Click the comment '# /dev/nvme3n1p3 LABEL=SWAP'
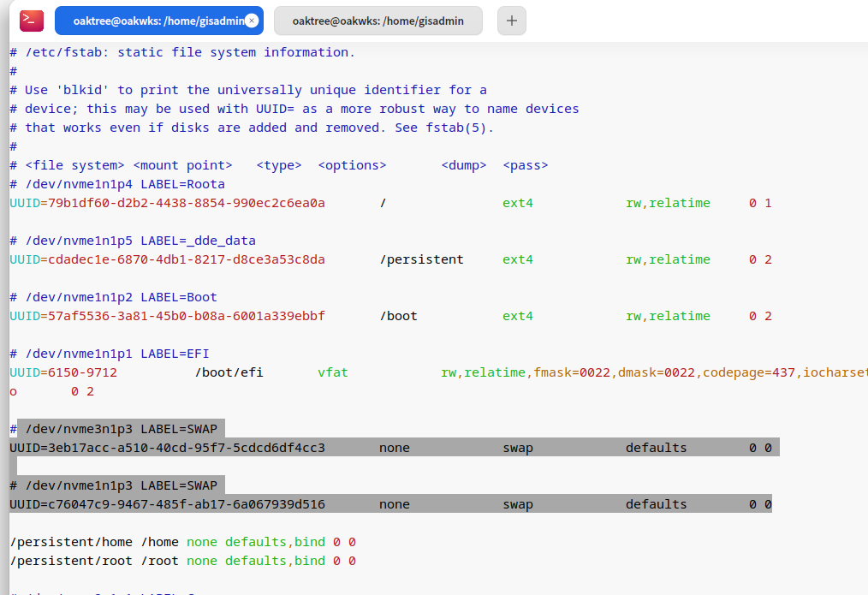 click(x=114, y=429)
